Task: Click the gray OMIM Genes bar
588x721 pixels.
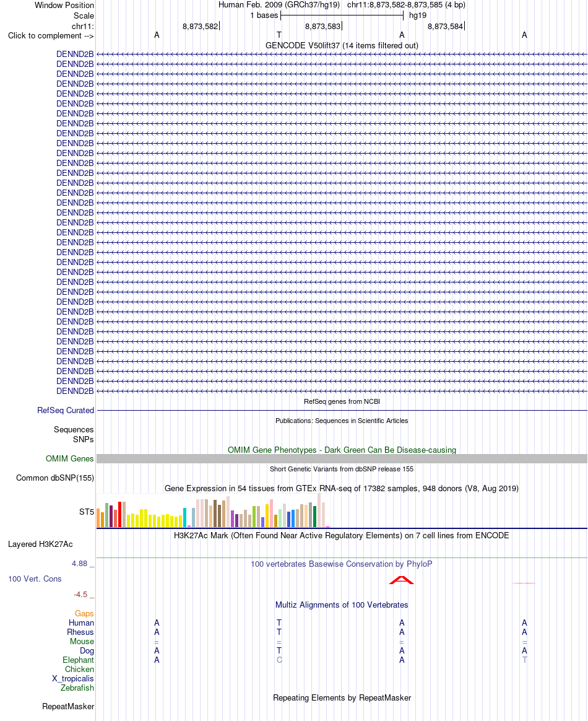Action: [x=342, y=458]
